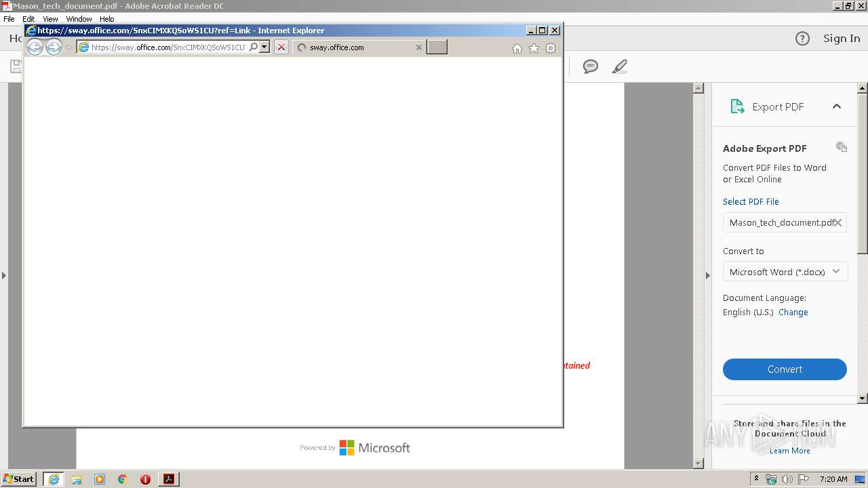Click the network tray icon

[771, 479]
